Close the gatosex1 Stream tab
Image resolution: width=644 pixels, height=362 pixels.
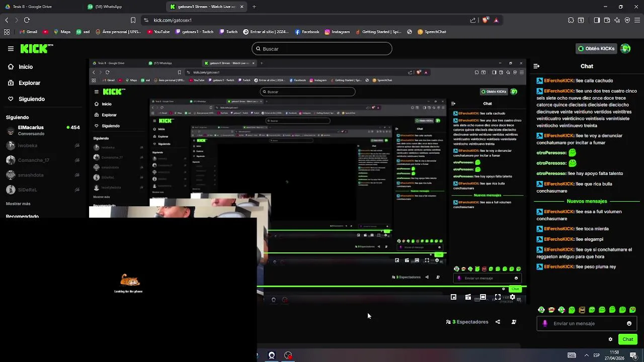242,7
